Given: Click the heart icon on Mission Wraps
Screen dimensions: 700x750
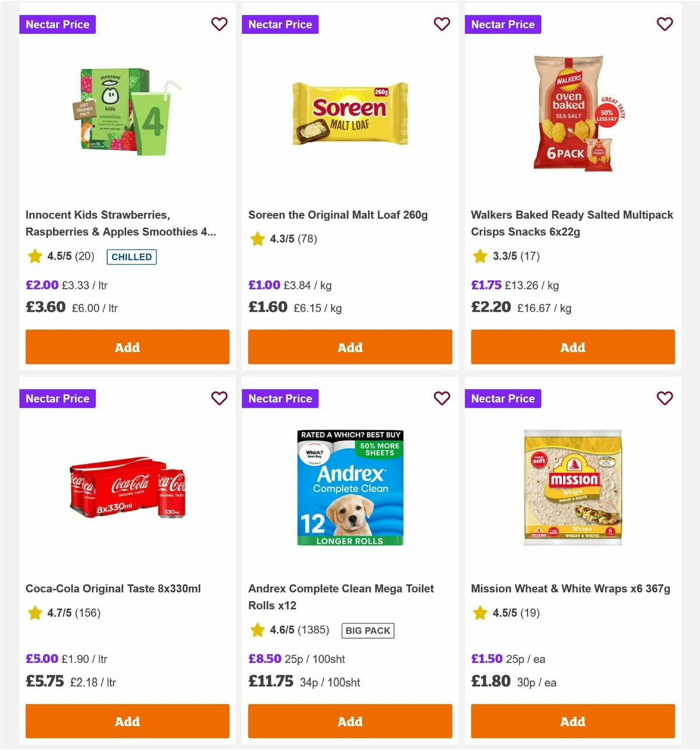Looking at the screenshot, I should (664, 398).
